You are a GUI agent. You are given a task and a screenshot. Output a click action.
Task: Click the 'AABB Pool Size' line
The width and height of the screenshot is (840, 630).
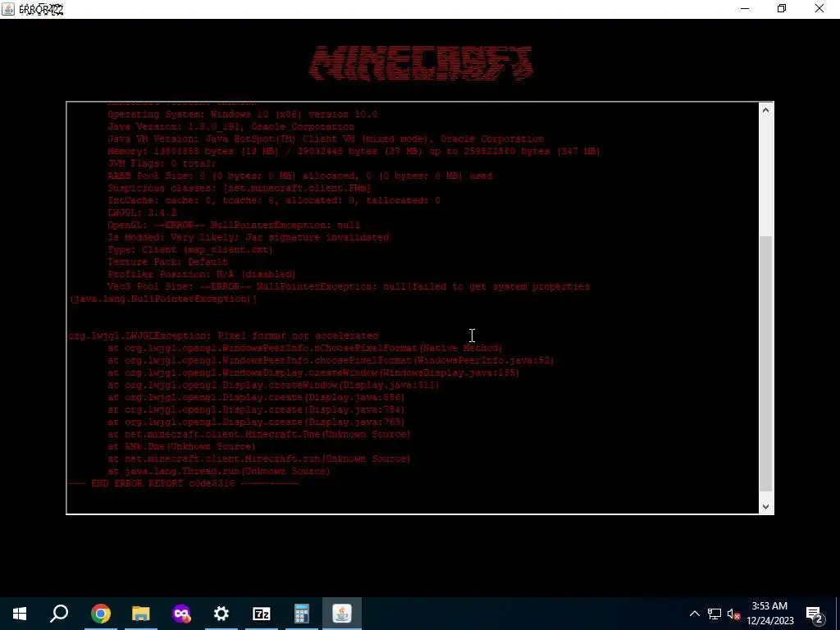299,176
